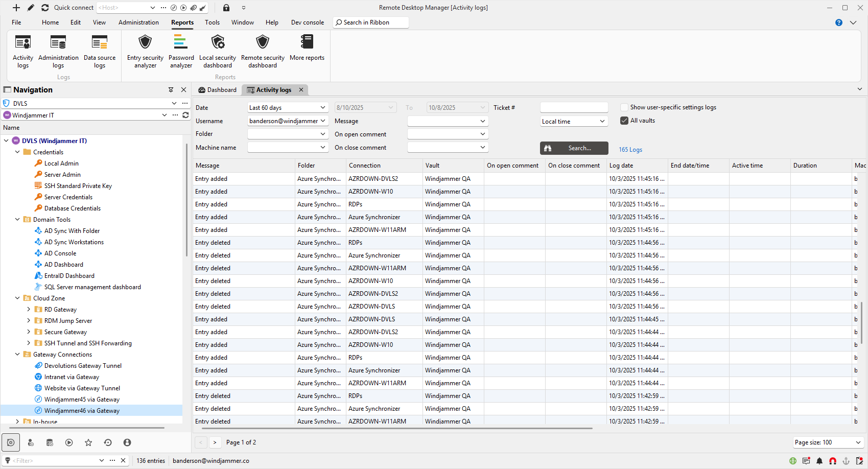Open Remote security dashboard
The image size is (868, 469).
click(263, 51)
